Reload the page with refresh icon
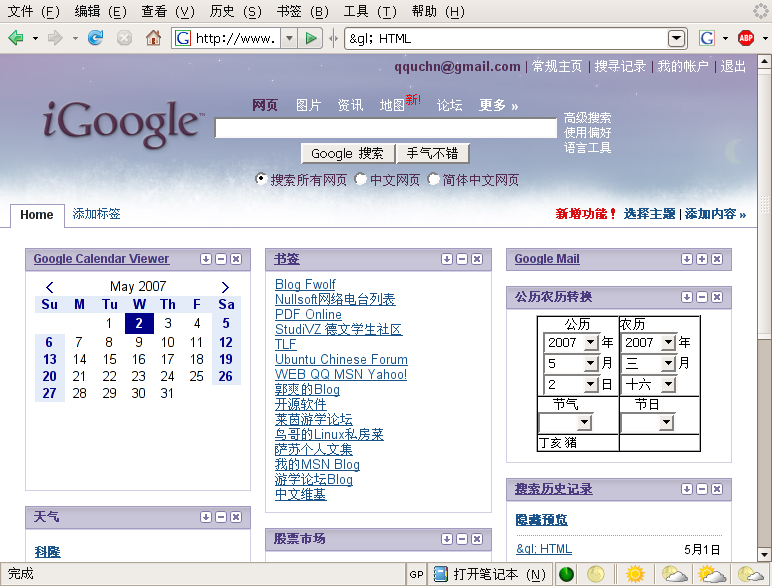Screen dimensions: 772x586 tap(96, 38)
